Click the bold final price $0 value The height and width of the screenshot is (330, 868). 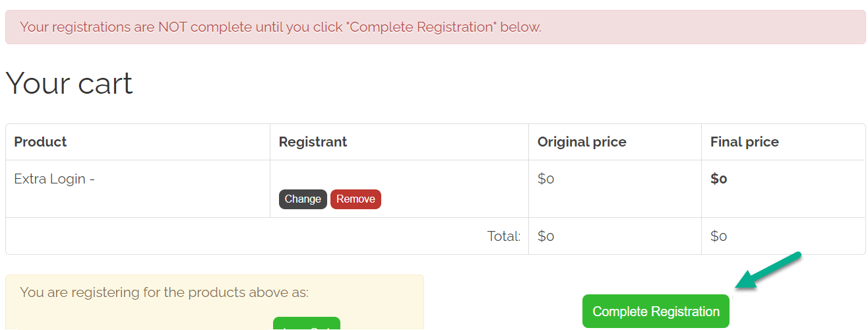pos(718,179)
